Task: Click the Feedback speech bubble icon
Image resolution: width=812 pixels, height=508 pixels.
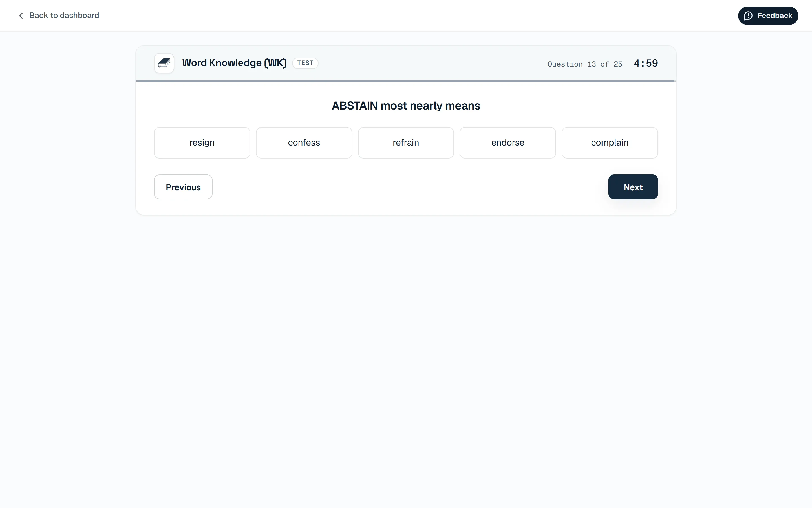Action: [x=748, y=16]
